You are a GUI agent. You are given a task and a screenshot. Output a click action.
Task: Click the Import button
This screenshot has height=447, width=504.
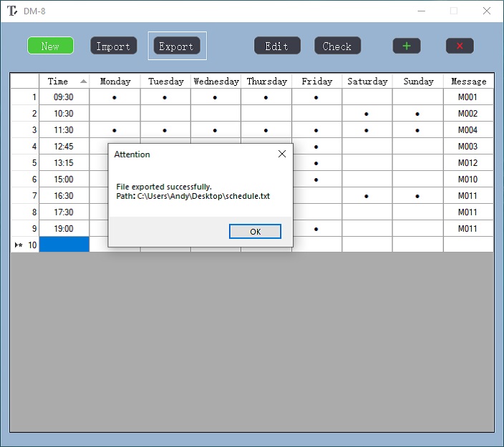[113, 46]
